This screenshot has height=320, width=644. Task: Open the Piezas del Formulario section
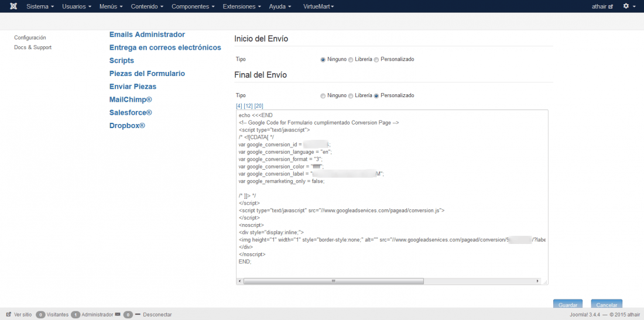point(147,74)
